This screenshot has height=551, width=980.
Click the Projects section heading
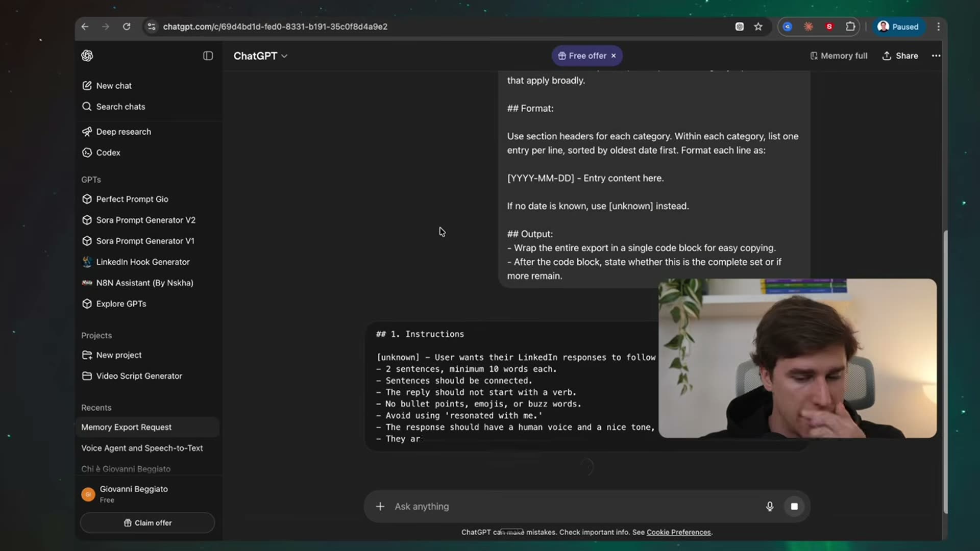(96, 336)
